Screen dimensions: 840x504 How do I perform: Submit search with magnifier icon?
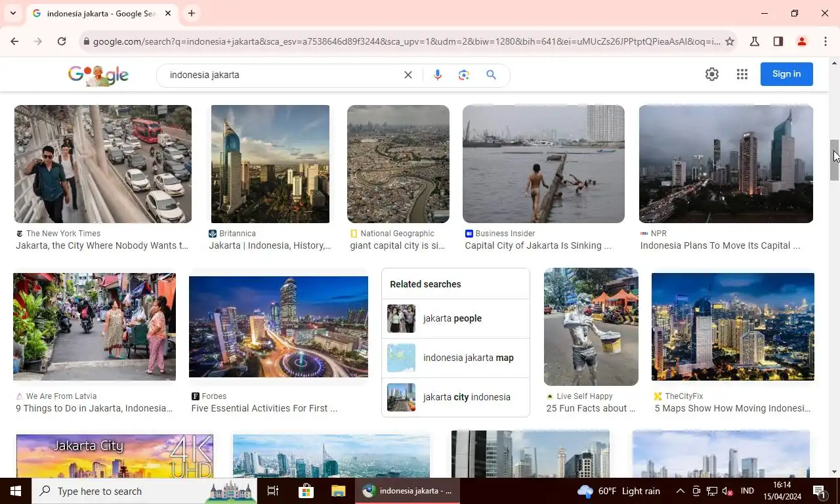(x=491, y=75)
